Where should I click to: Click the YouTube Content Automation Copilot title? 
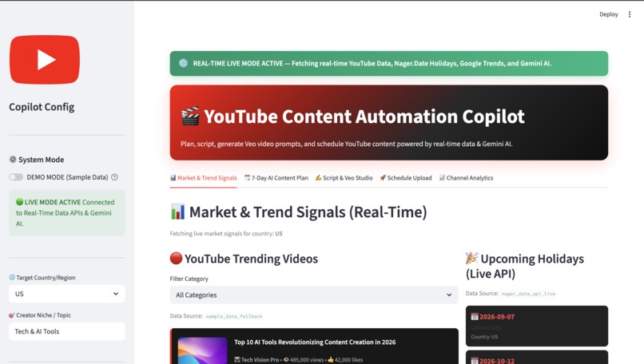pyautogui.click(x=364, y=116)
